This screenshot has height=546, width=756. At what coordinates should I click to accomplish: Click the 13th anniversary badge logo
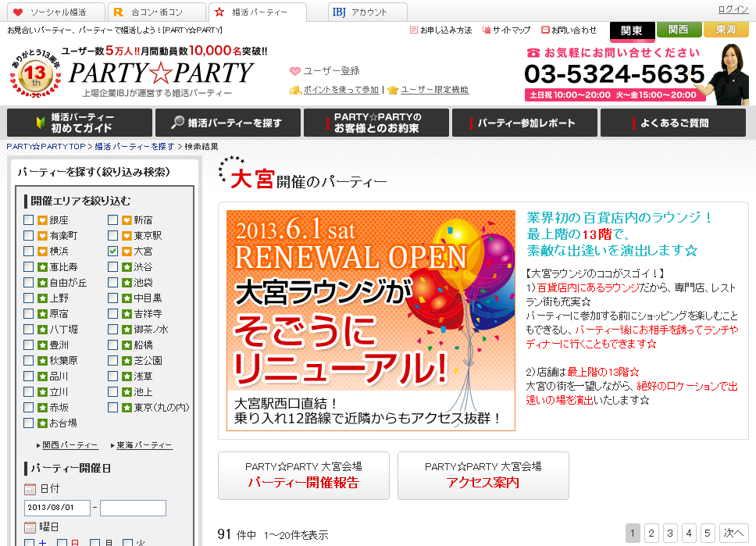(x=35, y=75)
